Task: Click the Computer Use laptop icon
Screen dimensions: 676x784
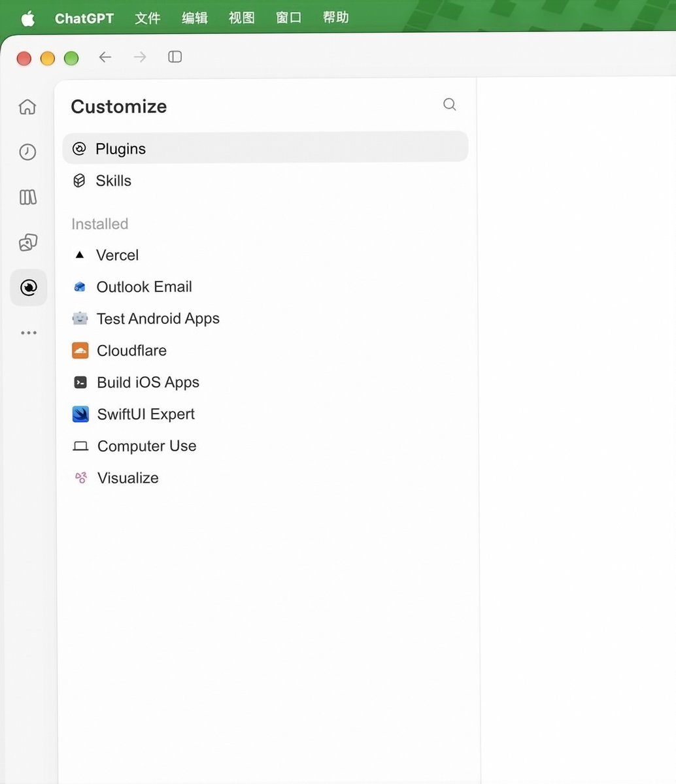Action: click(x=80, y=446)
